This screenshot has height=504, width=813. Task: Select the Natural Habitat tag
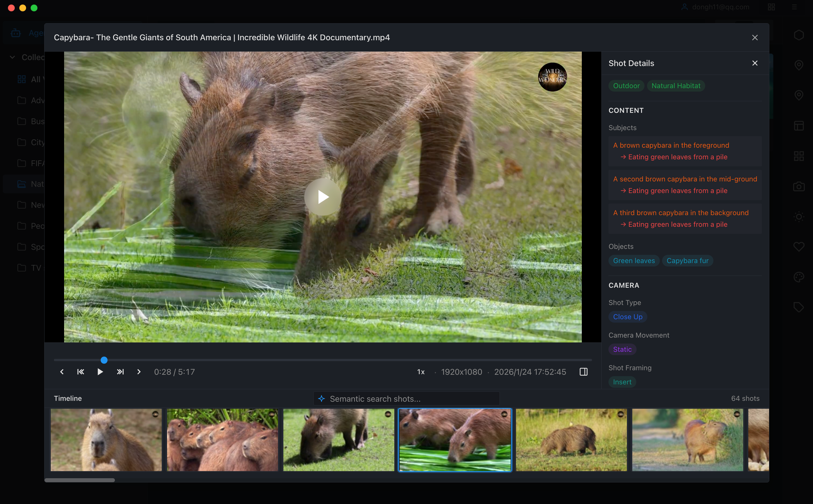click(x=676, y=86)
